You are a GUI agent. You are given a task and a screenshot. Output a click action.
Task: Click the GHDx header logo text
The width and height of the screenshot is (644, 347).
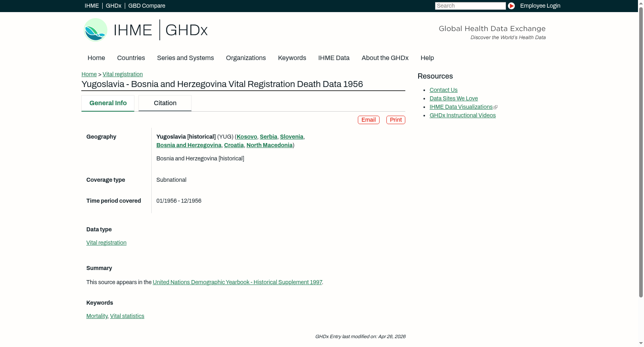tap(186, 30)
